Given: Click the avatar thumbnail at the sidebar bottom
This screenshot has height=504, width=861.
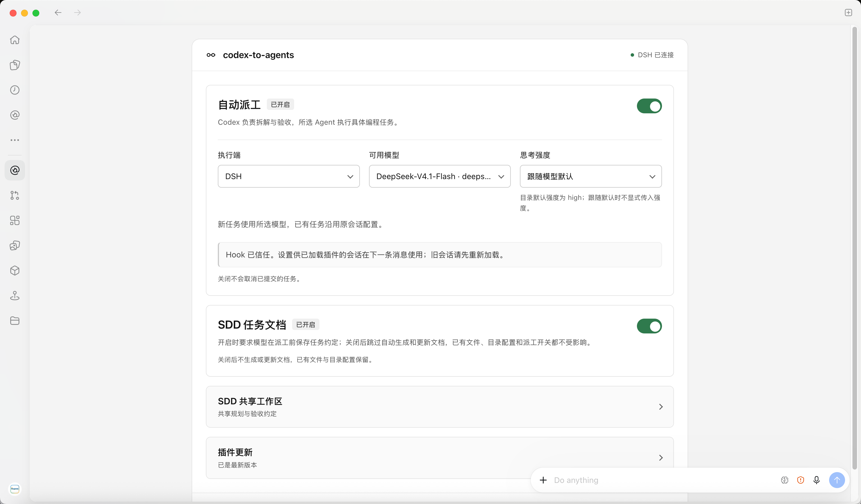Looking at the screenshot, I should click(x=15, y=489).
